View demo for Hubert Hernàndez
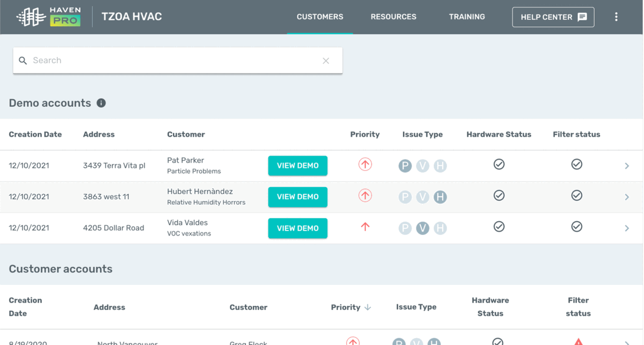This screenshot has width=644, height=345. pos(298,197)
